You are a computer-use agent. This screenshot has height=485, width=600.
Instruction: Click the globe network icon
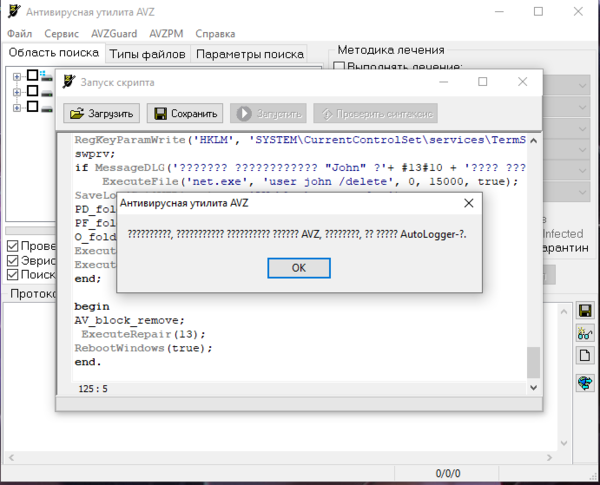pos(585,383)
